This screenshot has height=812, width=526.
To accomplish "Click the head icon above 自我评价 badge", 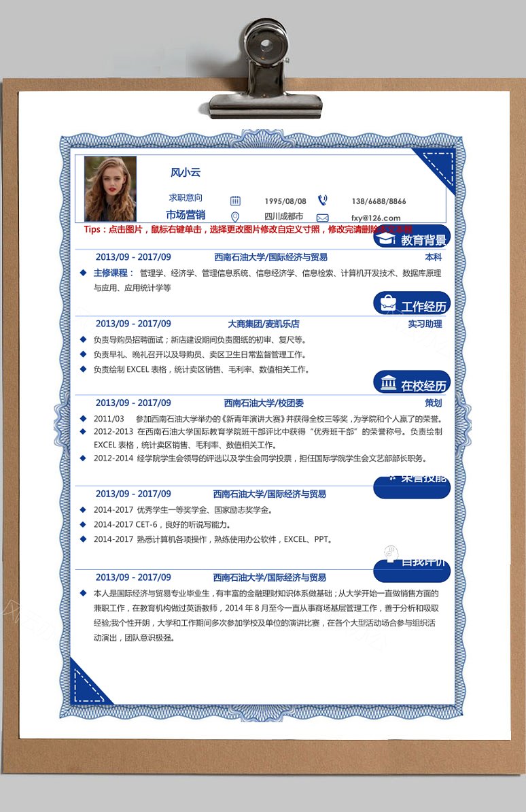I will [391, 553].
